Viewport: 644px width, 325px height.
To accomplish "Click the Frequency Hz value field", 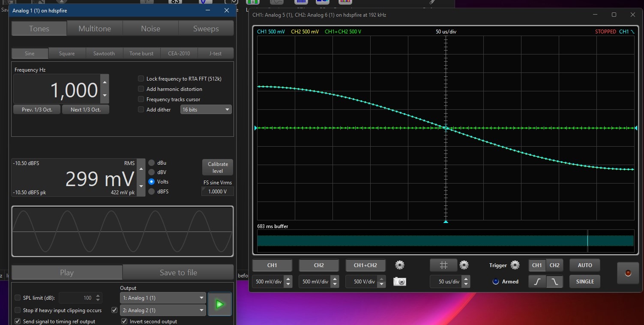I will point(57,89).
